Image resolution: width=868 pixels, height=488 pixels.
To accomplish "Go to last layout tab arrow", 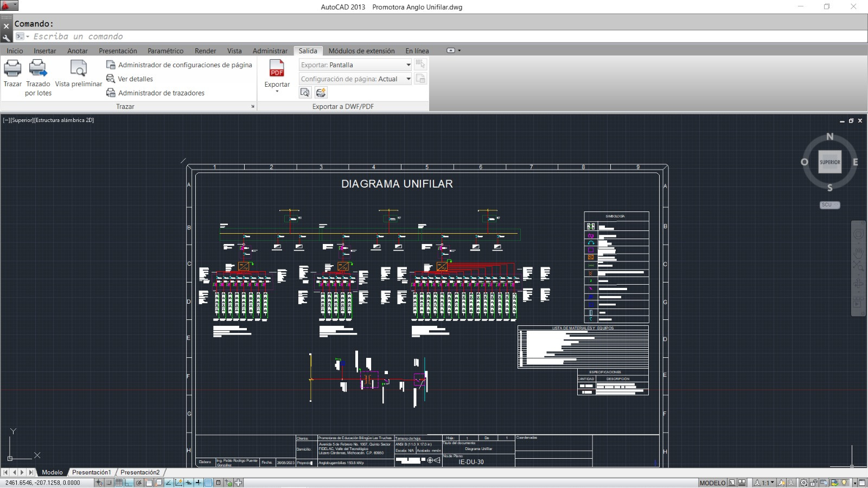I will [x=30, y=472].
